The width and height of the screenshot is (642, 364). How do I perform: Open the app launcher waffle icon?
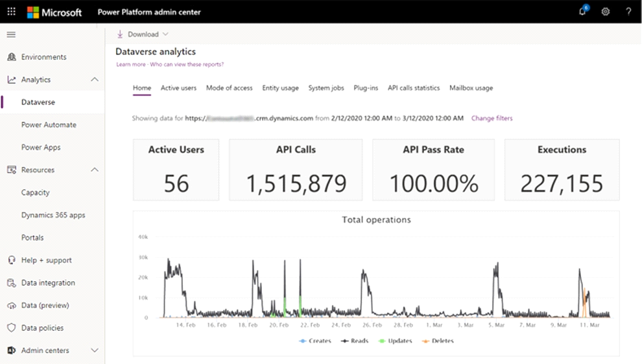pyautogui.click(x=12, y=12)
